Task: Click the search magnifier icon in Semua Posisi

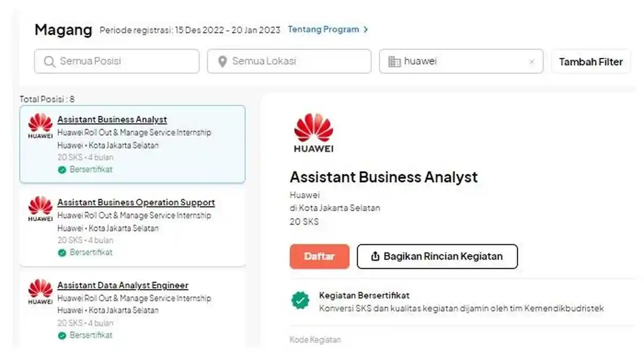Action: point(49,62)
